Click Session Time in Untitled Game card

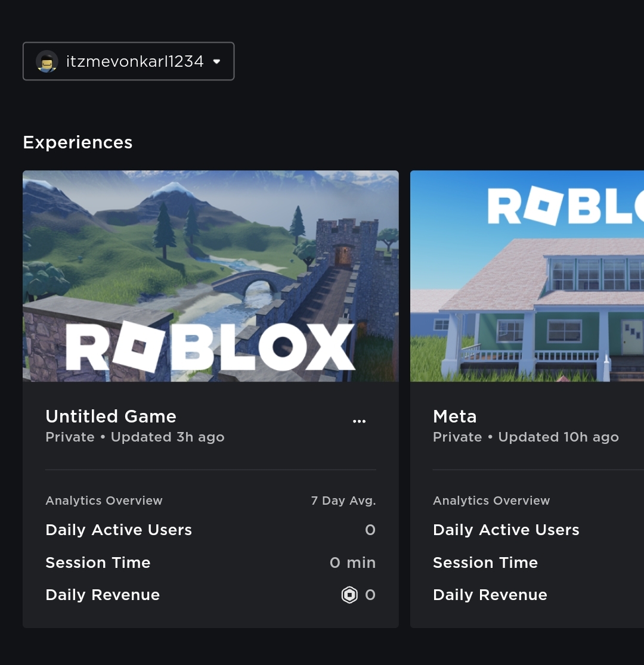pyautogui.click(x=98, y=563)
